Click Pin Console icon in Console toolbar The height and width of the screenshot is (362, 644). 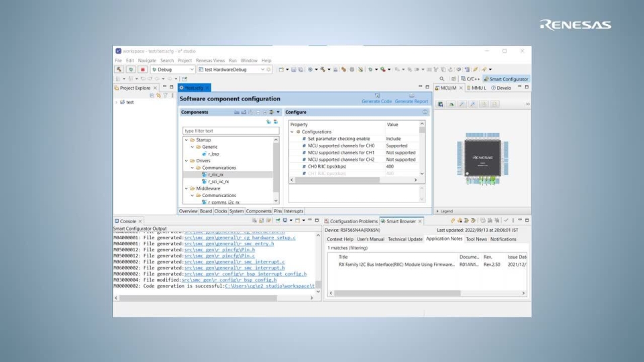[x=278, y=221]
